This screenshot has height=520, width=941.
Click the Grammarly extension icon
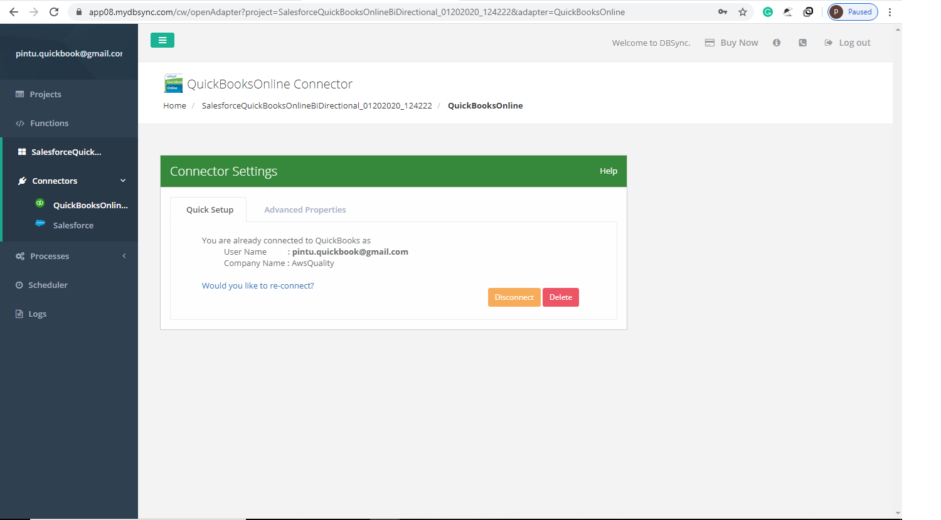[767, 12]
